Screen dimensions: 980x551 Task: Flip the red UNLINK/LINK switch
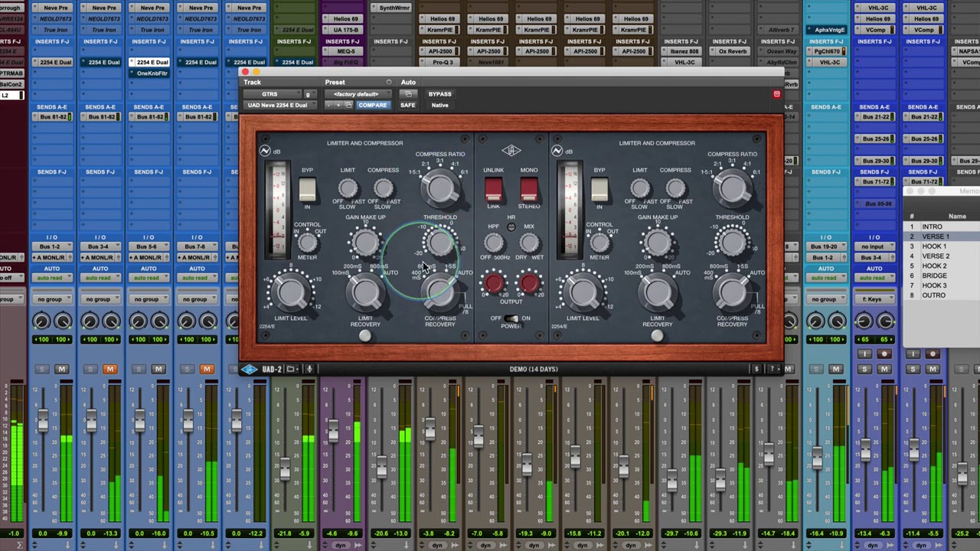click(x=493, y=189)
